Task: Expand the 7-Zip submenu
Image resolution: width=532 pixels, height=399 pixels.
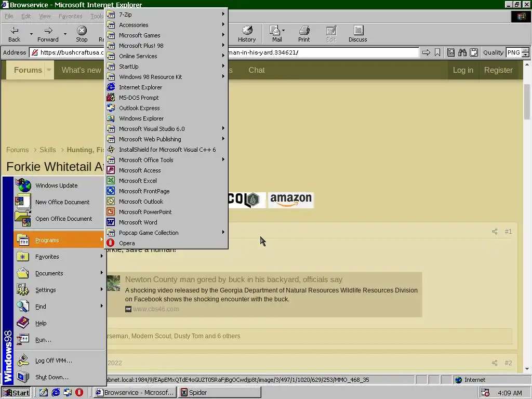Action: [166, 15]
